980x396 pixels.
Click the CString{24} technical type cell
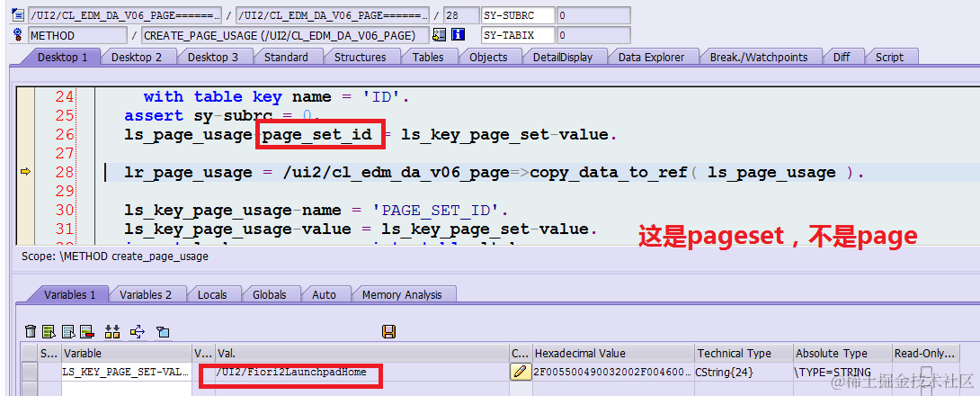(x=744, y=373)
